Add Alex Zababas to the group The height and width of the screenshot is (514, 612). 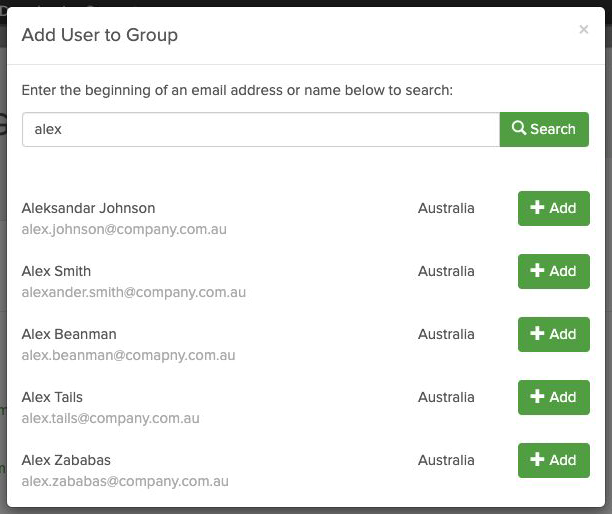coord(553,460)
